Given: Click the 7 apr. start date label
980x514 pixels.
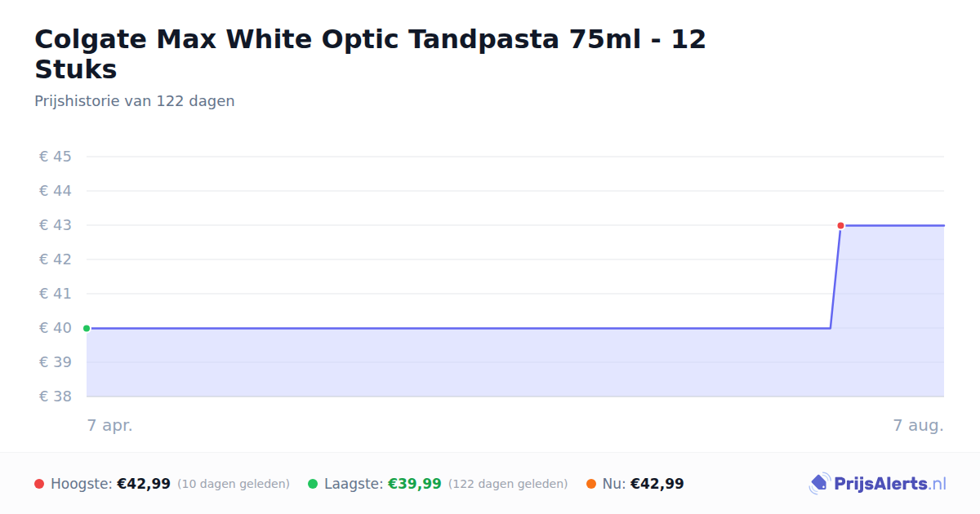Looking at the screenshot, I should pyautogui.click(x=110, y=425).
